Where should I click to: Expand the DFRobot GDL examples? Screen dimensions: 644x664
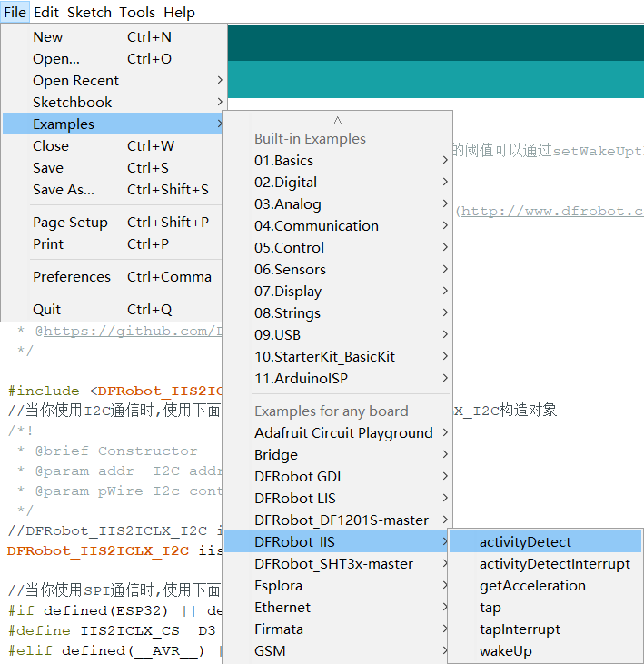click(x=338, y=476)
